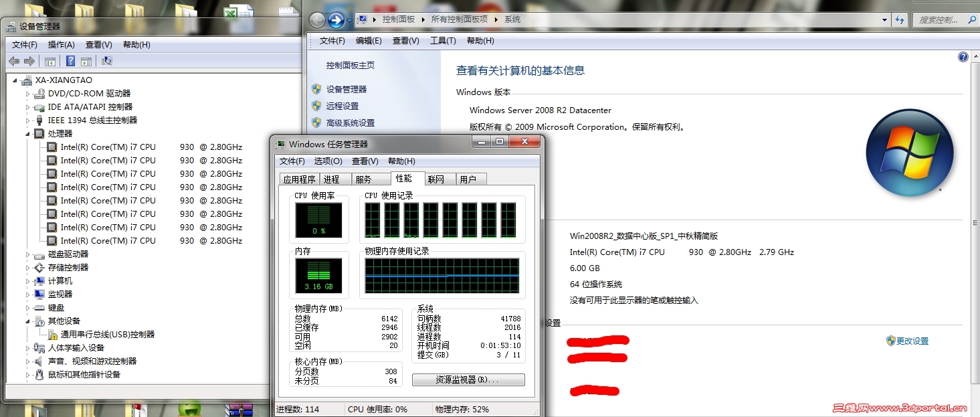Open the blue question mark help icon
The image size is (980, 417).
pyautogui.click(x=70, y=62)
